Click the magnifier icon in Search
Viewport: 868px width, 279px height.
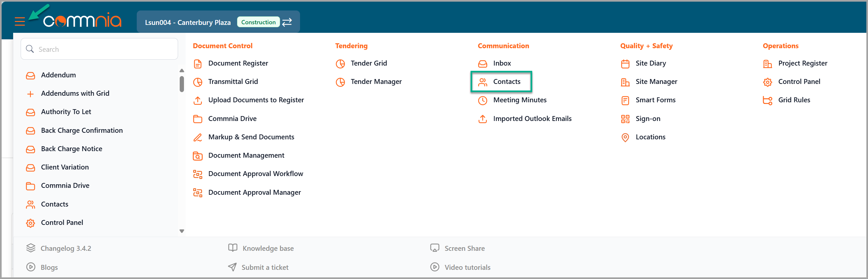(x=30, y=49)
